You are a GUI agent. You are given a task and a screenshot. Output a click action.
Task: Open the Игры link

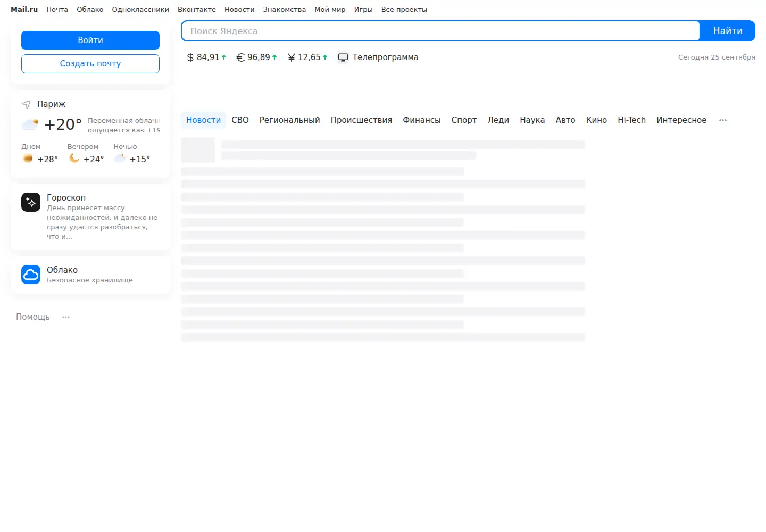click(x=363, y=10)
